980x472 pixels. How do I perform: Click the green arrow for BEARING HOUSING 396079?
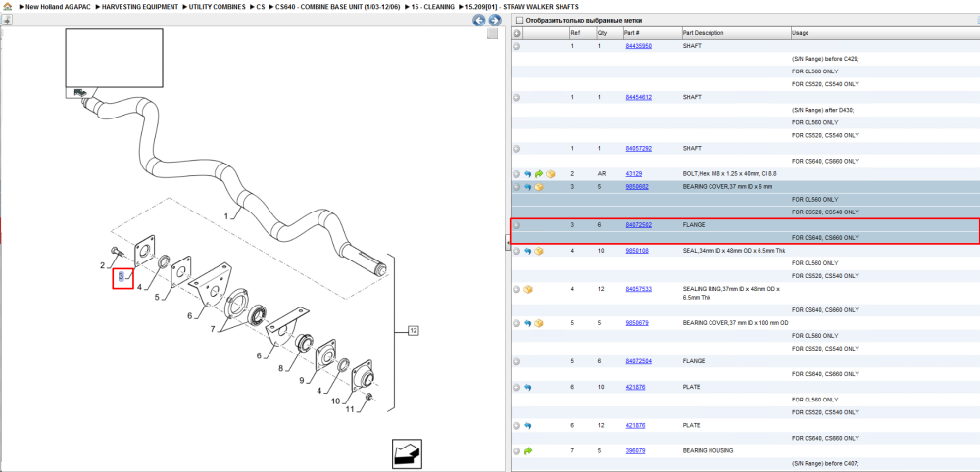(527, 450)
